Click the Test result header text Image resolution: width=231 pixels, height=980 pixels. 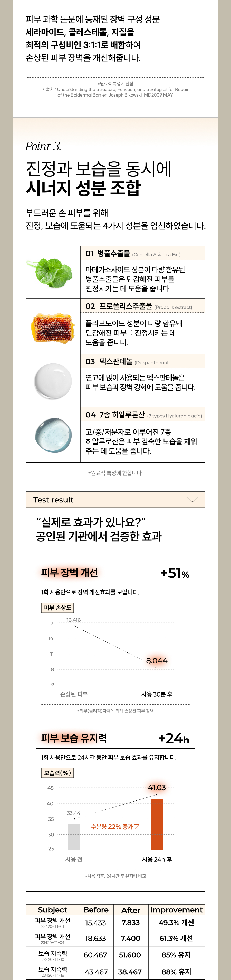pos(53,500)
